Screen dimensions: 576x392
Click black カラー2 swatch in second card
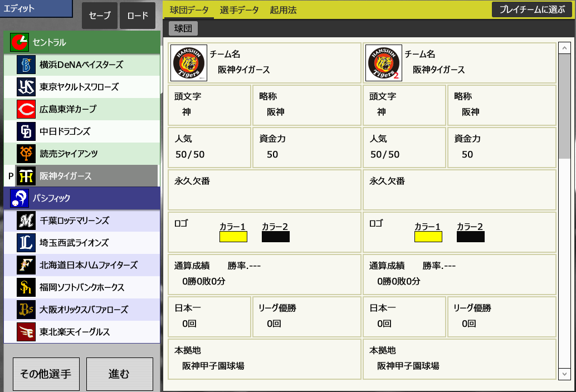(x=471, y=237)
